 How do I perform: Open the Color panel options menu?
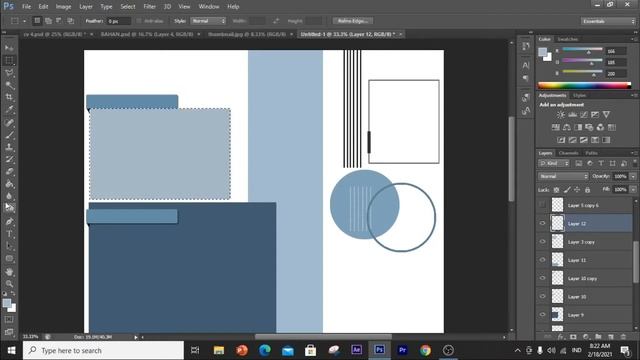pos(634,39)
